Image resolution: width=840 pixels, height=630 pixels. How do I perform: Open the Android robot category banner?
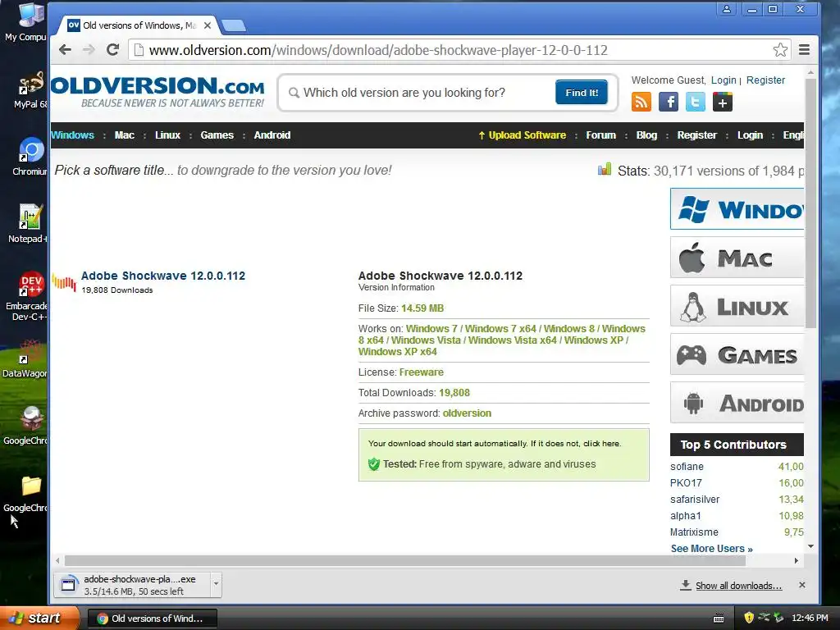(x=737, y=402)
